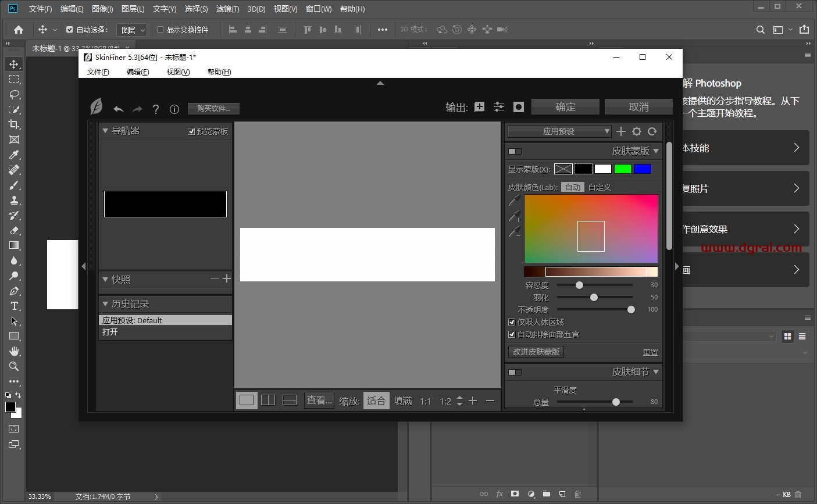Collapse the 历史记录 section
Image resolution: width=817 pixels, height=504 pixels.
point(105,303)
